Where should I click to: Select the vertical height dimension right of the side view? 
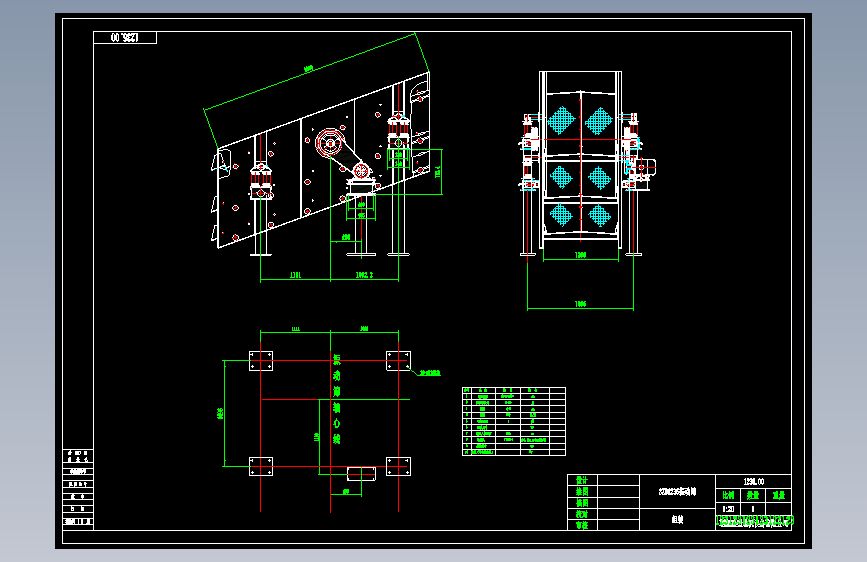[x=437, y=171]
